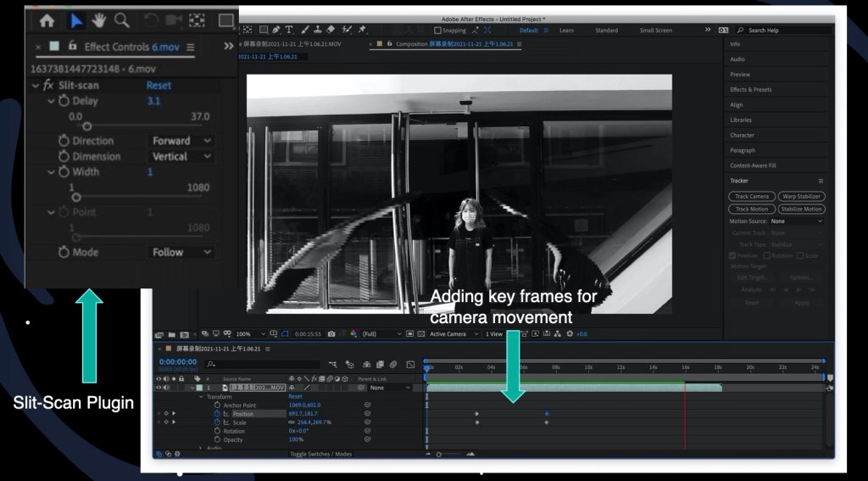The image size is (868, 481).
Task: Open the Mode dropdown set to Follow
Action: pos(181,252)
